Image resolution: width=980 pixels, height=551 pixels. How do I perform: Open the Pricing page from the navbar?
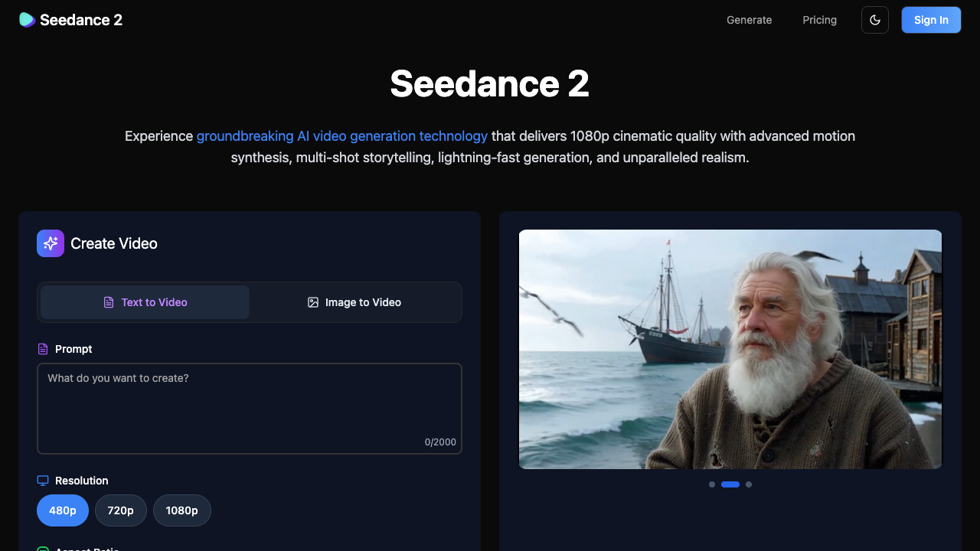819,20
